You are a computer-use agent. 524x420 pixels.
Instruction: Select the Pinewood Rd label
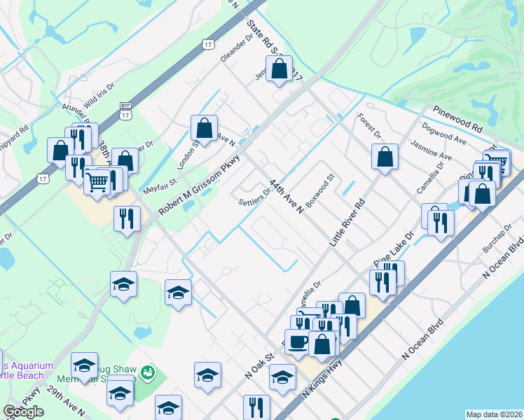coord(458,119)
